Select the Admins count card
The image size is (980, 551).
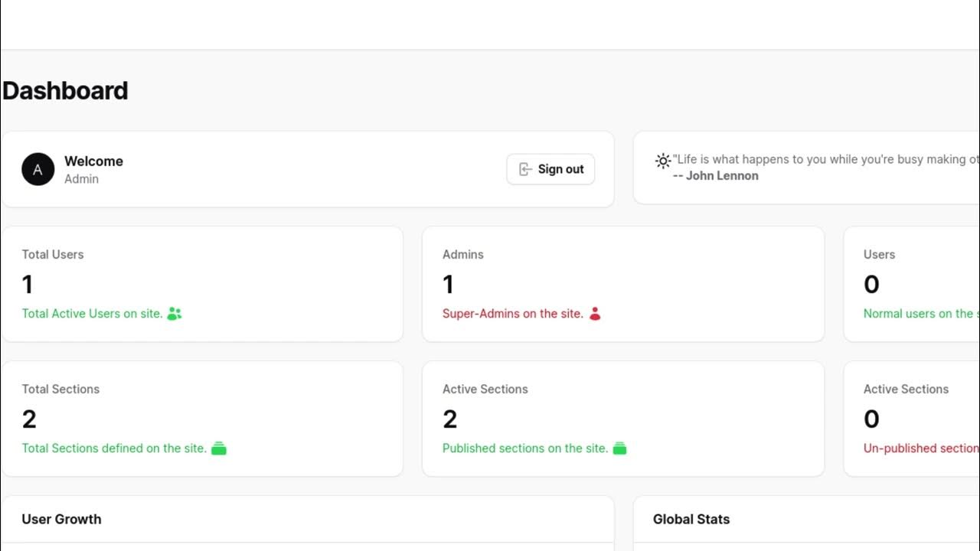[622, 284]
